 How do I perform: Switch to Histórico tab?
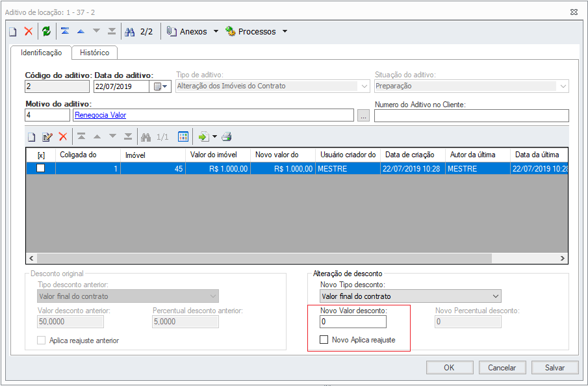click(94, 53)
